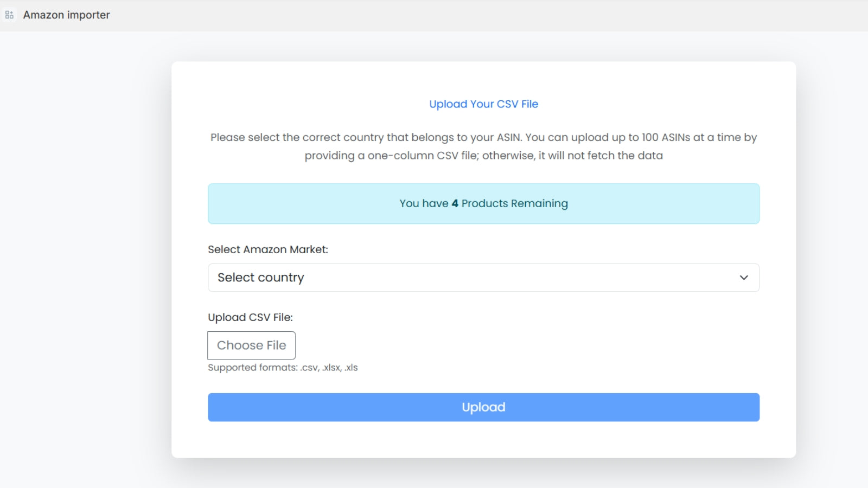This screenshot has height=488, width=868.
Task: Open the Amazon importer app via its header icon
Action: click(x=9, y=15)
